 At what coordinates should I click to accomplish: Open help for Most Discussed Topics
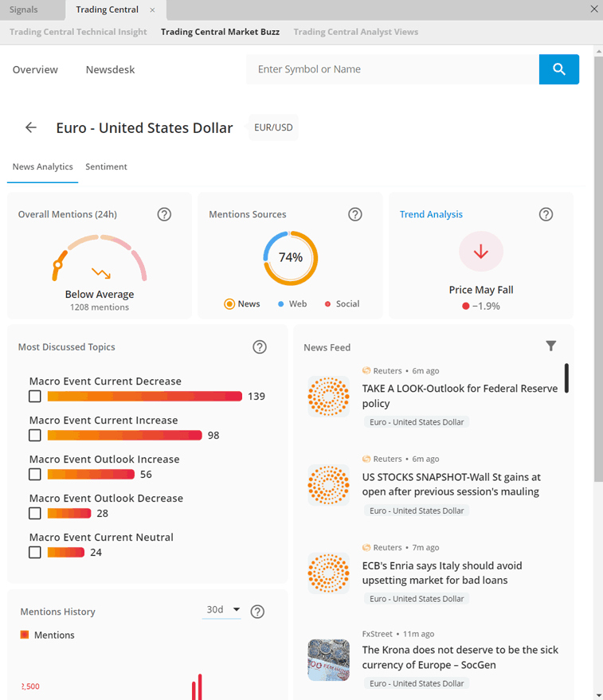tap(260, 347)
